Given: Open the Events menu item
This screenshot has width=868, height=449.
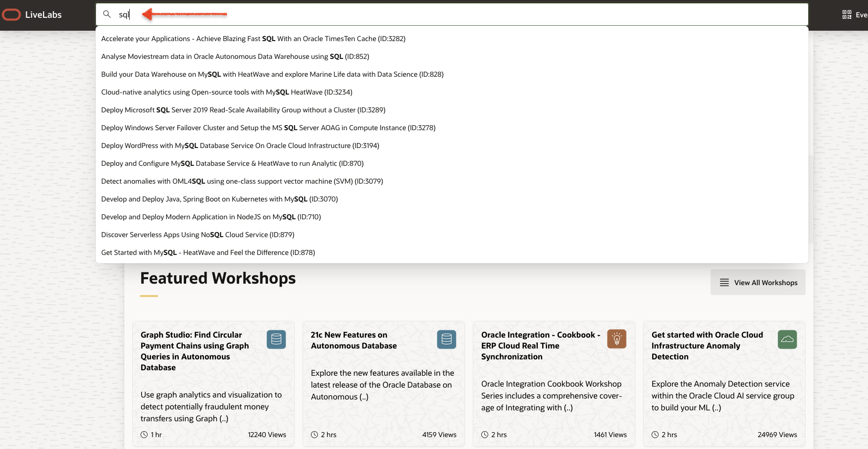Looking at the screenshot, I should [x=863, y=14].
